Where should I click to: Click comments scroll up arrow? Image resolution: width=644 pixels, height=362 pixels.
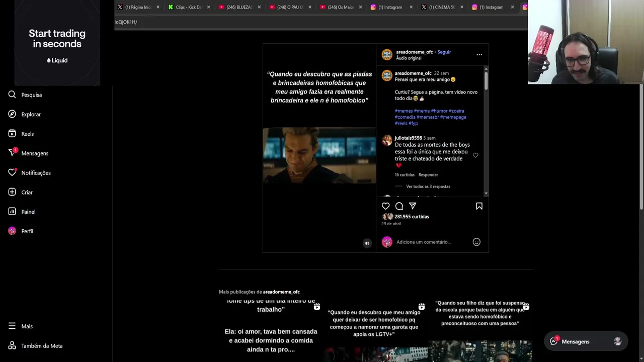pyautogui.click(x=486, y=68)
